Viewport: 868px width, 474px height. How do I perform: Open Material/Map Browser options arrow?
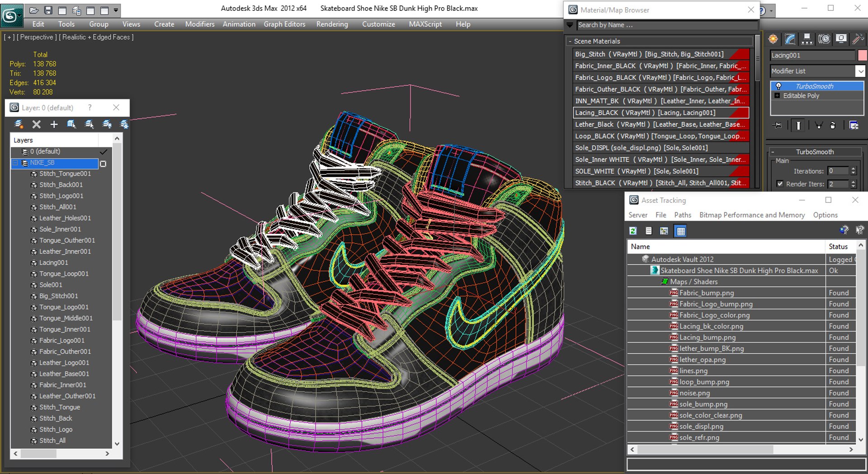point(570,25)
